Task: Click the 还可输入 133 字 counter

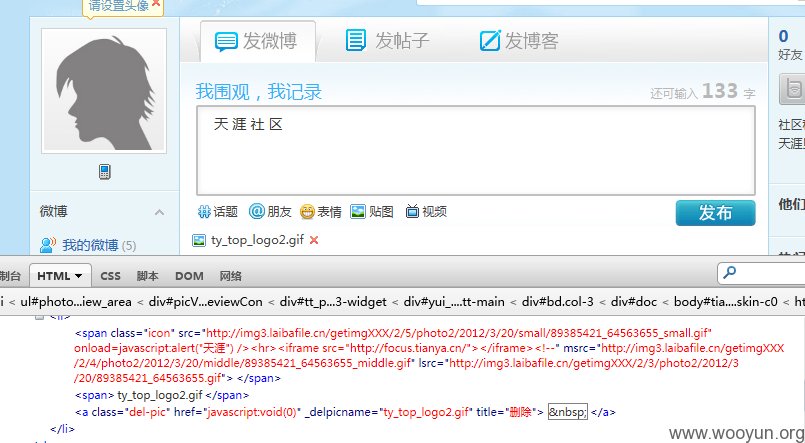Action: click(702, 91)
